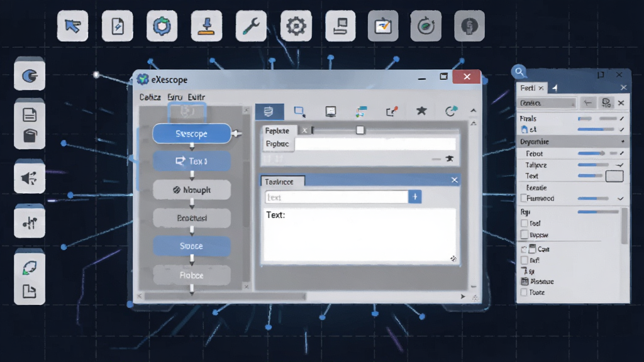The width and height of the screenshot is (644, 362).
Task: Open the Exitr menu
Action: coord(196,97)
